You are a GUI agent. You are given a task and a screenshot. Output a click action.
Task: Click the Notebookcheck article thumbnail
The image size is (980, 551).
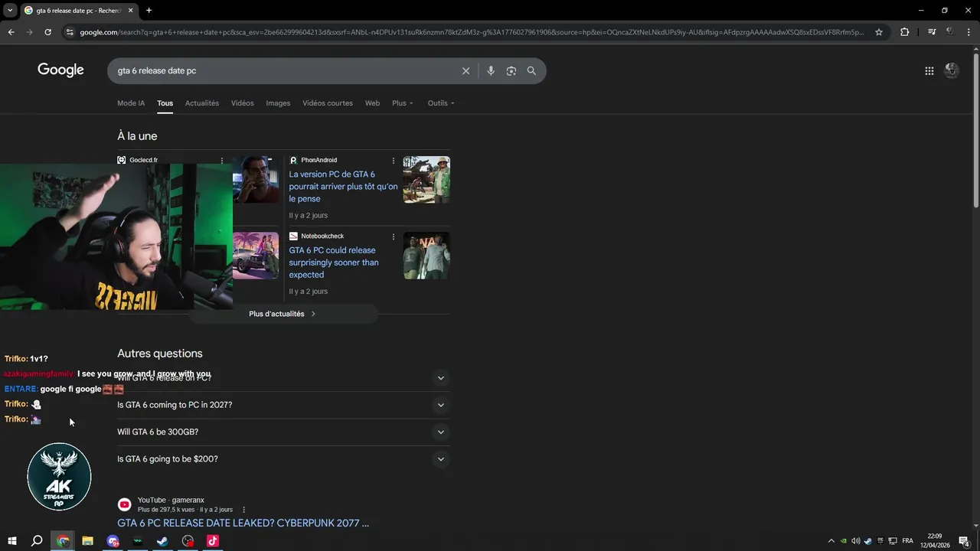tap(426, 256)
